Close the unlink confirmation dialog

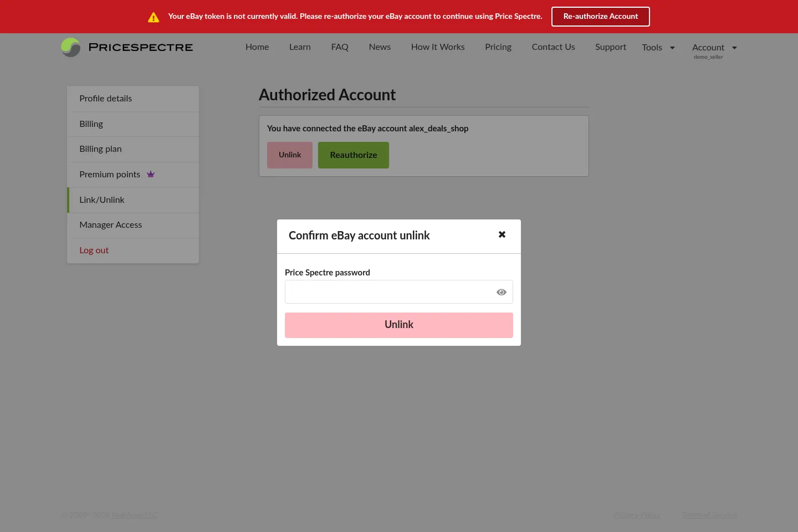pyautogui.click(x=502, y=234)
